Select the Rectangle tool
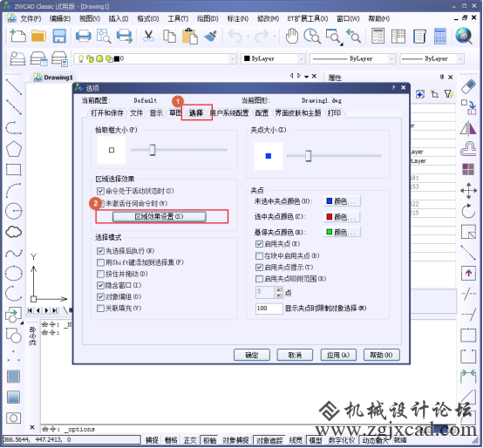 [x=14, y=170]
